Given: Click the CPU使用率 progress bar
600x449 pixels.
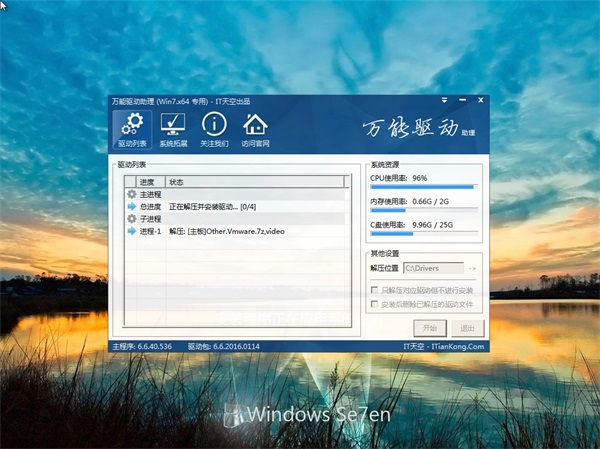Looking at the screenshot, I should pos(423,186).
